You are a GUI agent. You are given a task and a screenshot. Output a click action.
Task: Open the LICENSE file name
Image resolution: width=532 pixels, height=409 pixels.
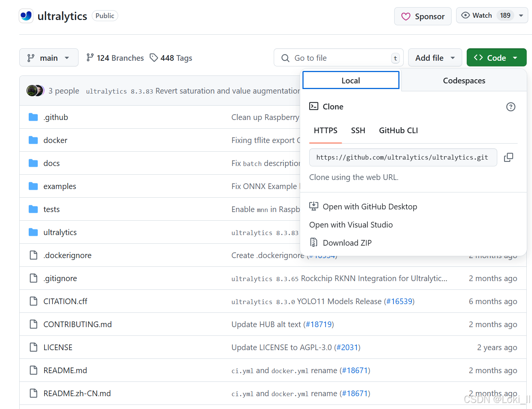pos(58,347)
